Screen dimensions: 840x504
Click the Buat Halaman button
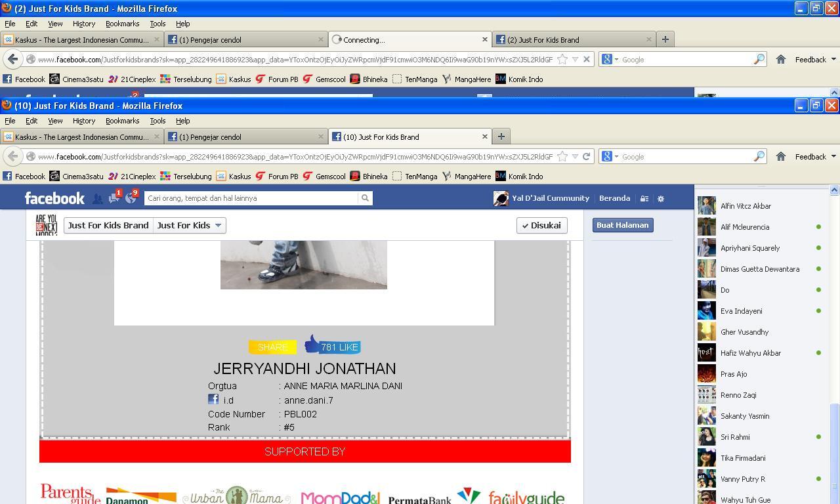point(622,225)
